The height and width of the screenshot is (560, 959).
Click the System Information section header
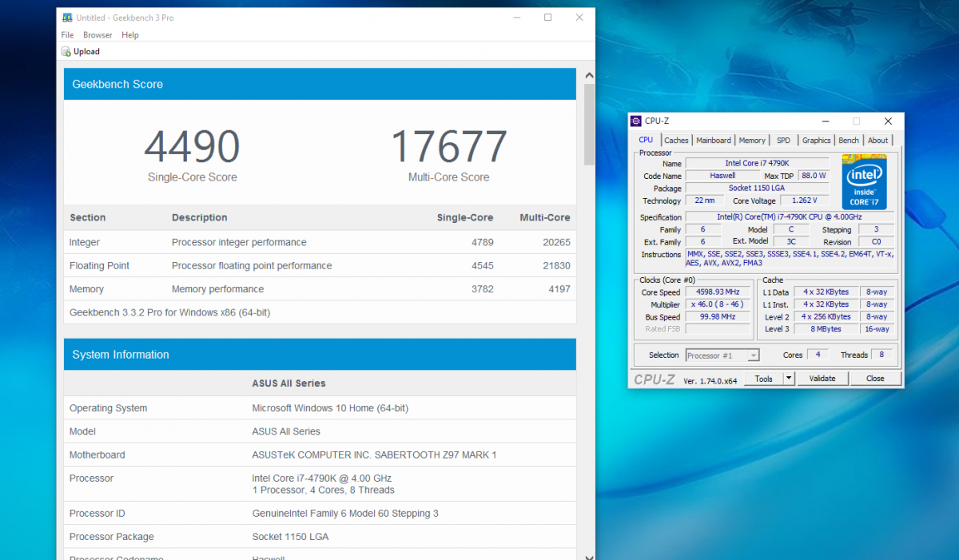point(320,355)
